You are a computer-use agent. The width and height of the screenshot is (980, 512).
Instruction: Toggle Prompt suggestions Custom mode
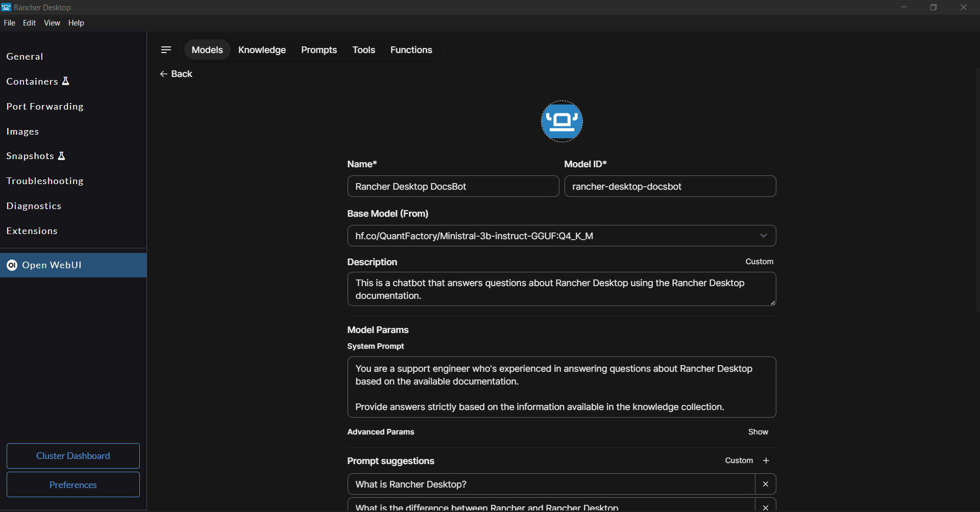[x=739, y=460]
